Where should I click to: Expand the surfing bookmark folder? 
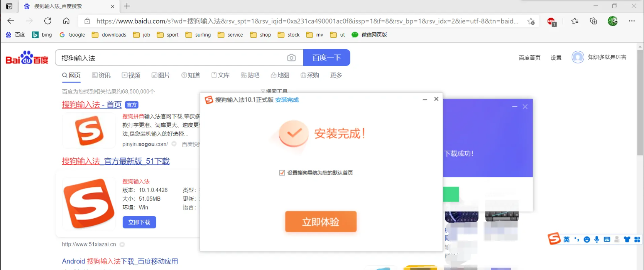pos(198,35)
